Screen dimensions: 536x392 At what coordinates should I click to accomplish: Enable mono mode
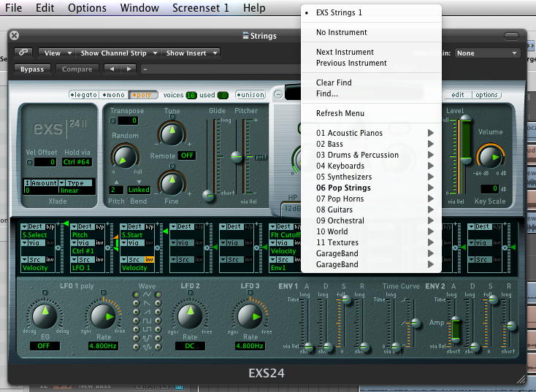(114, 95)
